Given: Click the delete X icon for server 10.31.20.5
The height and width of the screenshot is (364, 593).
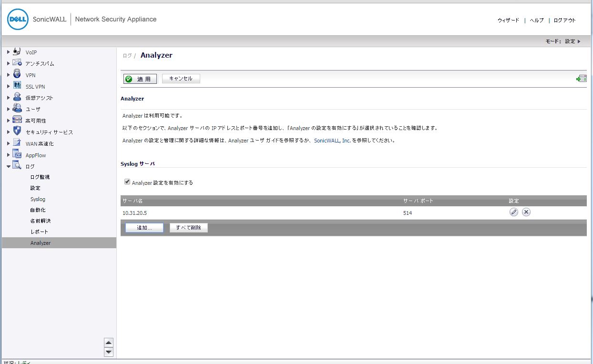Looking at the screenshot, I should coord(526,212).
